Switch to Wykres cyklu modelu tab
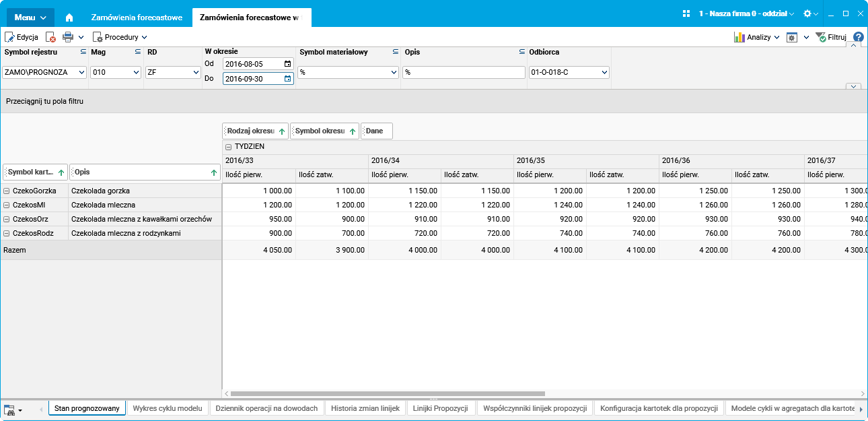868x421 pixels. click(x=168, y=408)
